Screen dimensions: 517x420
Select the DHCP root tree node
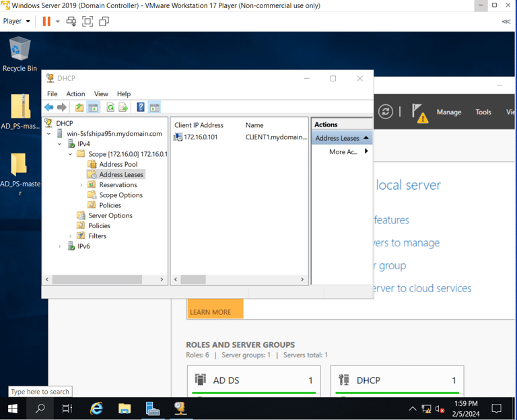[x=65, y=123]
